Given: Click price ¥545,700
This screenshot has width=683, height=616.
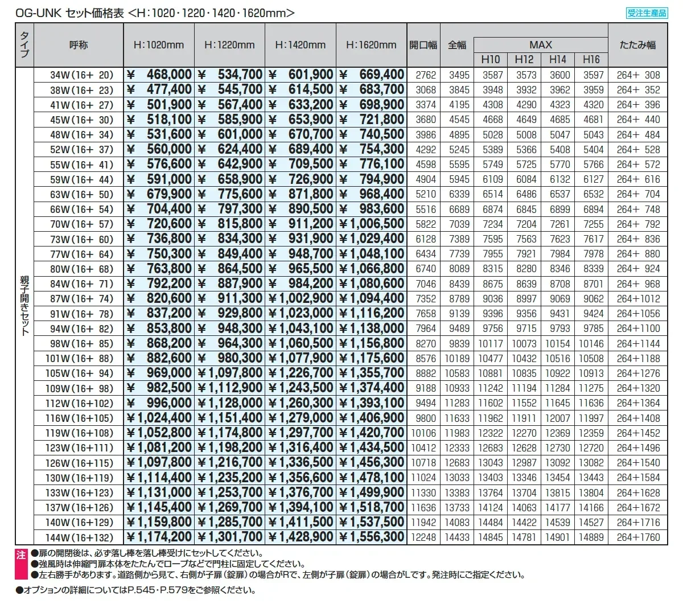Looking at the screenshot, I should pos(230,89).
